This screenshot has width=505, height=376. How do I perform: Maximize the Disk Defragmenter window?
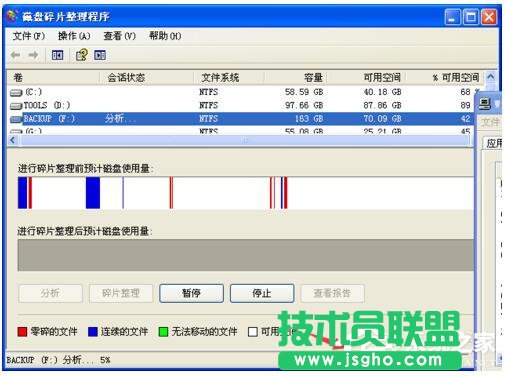pyautogui.click(x=471, y=17)
